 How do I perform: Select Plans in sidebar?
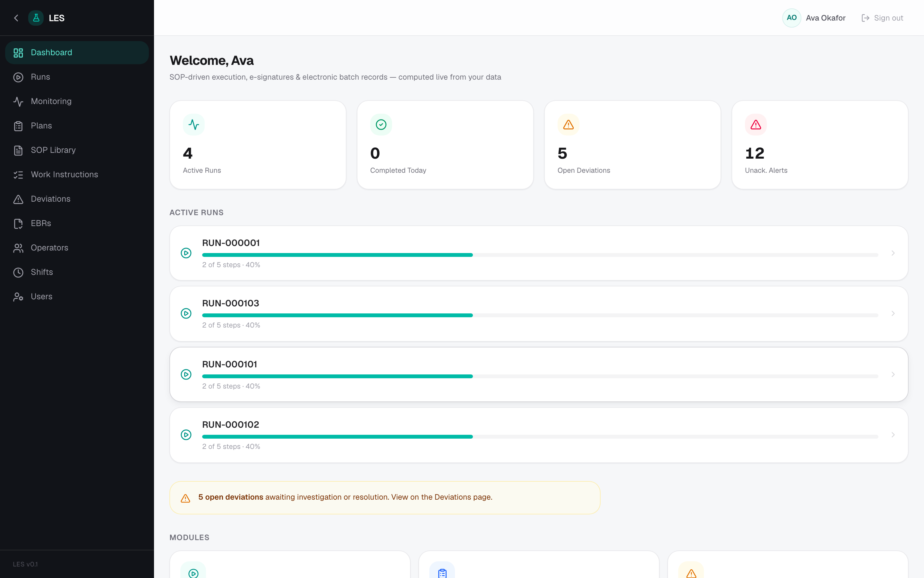pos(77,126)
